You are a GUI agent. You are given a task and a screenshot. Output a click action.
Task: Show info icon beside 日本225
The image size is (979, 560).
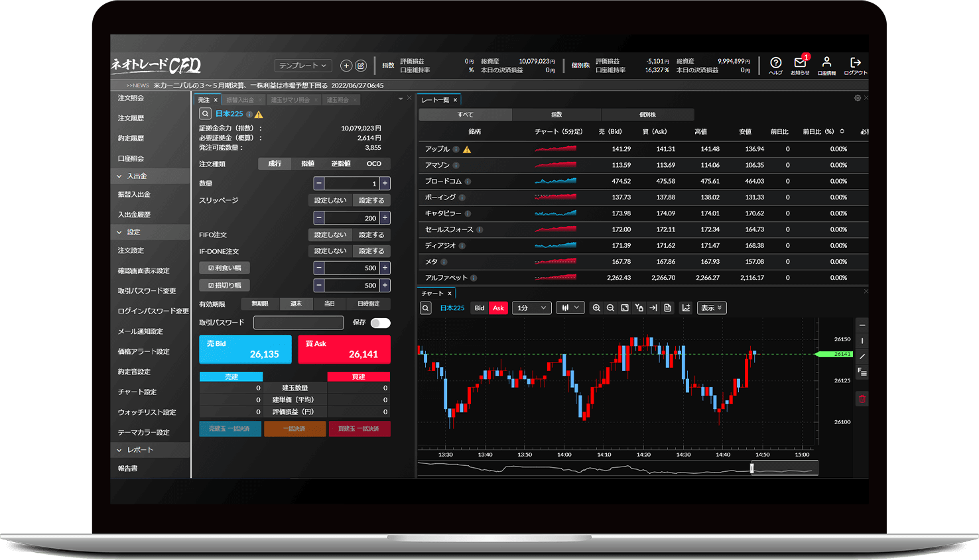(x=249, y=114)
